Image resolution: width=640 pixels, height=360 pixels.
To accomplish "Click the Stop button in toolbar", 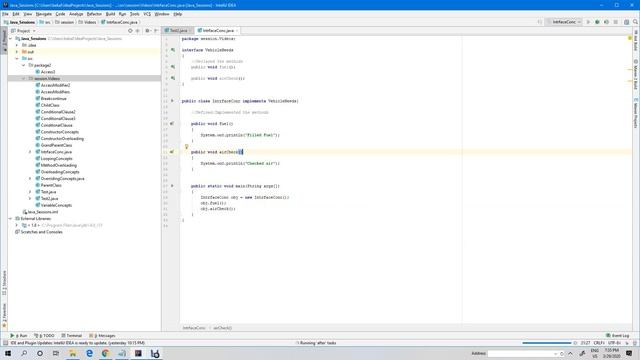I will pos(616,22).
